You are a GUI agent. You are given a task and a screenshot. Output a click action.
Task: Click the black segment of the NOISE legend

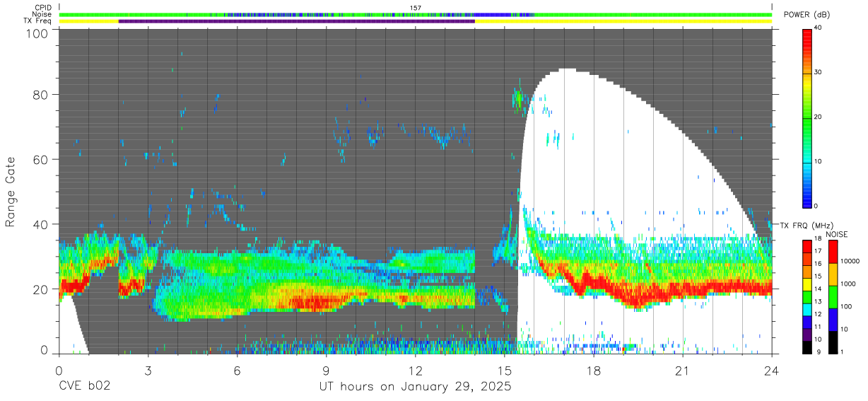(x=833, y=342)
